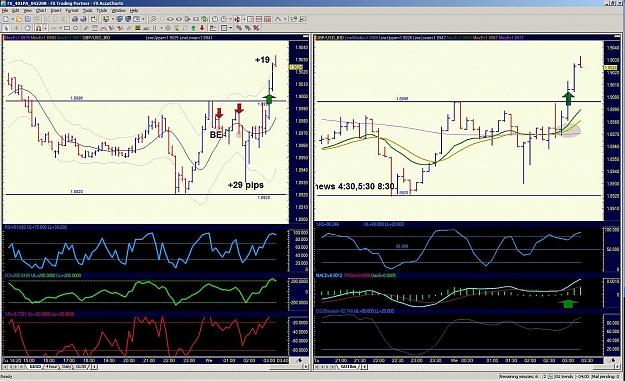
Task: Click the Open folder icon
Action: (19, 19)
